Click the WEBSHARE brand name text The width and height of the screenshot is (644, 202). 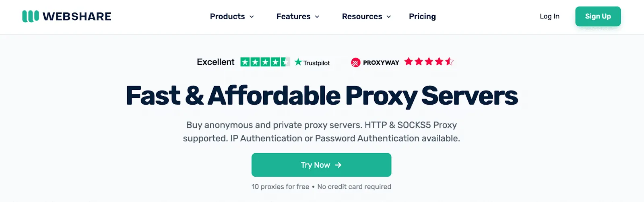pyautogui.click(x=77, y=16)
